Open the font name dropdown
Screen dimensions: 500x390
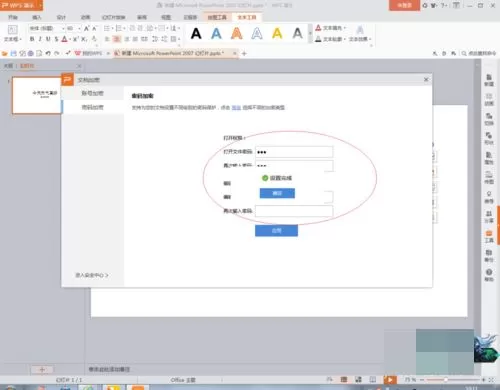click(x=63, y=28)
